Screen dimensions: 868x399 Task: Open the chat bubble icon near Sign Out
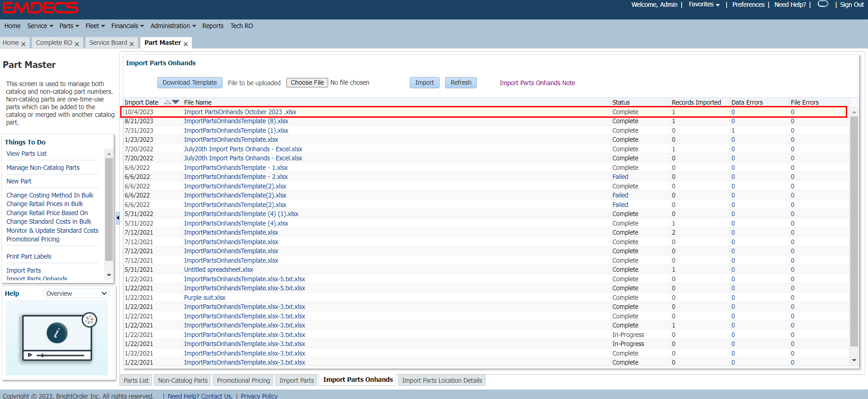click(823, 4)
